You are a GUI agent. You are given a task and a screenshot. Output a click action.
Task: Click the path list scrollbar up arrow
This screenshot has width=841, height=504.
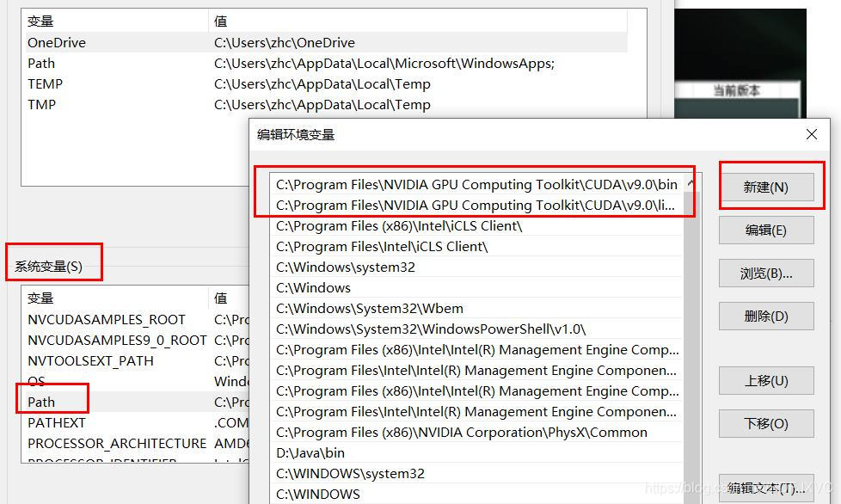pos(691,184)
